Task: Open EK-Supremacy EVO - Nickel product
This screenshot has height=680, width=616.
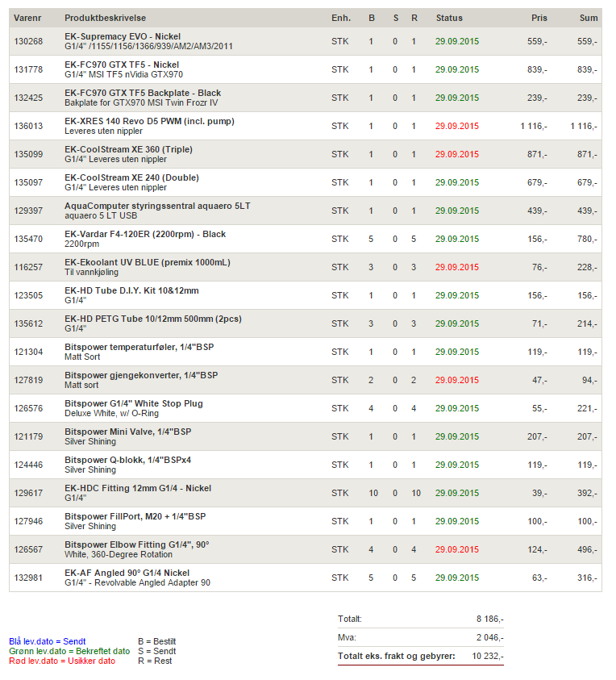Action: (123, 37)
